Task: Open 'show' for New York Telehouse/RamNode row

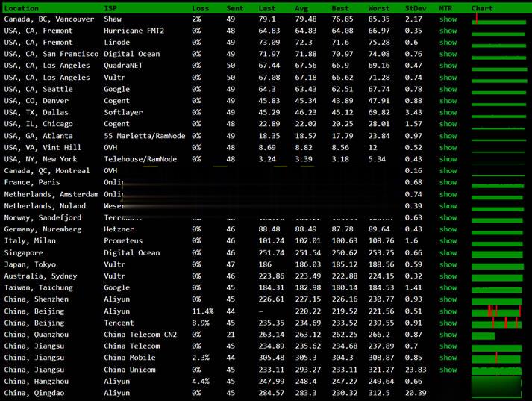Action: click(448, 159)
